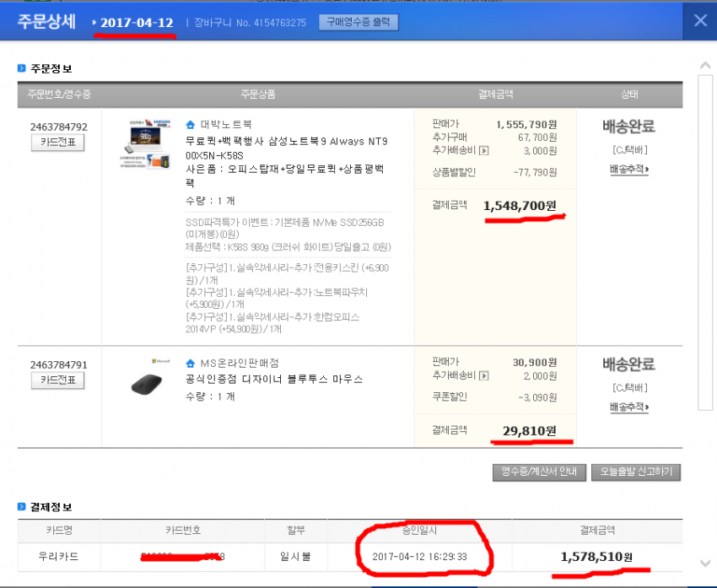Open the MS온라인판매점 seller store link
The width and height of the screenshot is (717, 588).
240,363
